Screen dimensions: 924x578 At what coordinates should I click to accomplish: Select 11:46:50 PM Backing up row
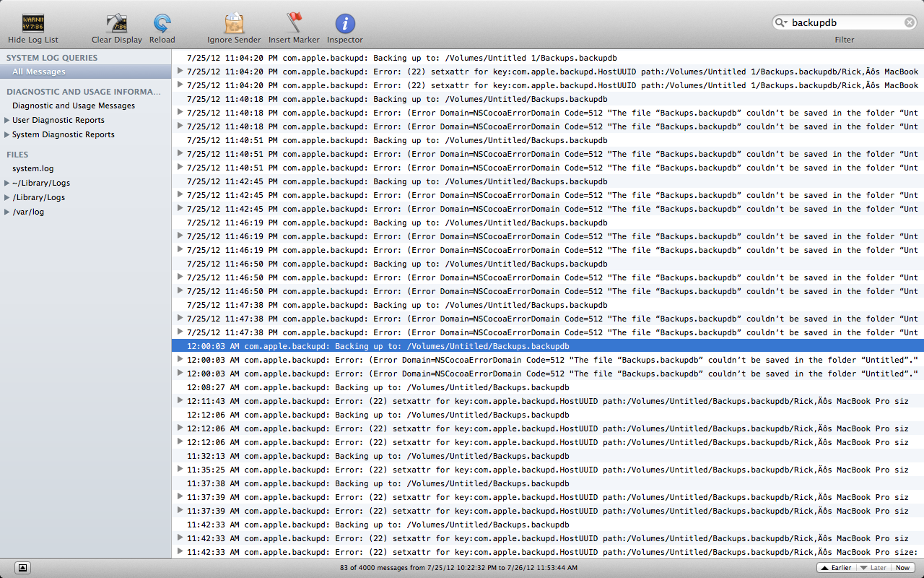[548, 264]
